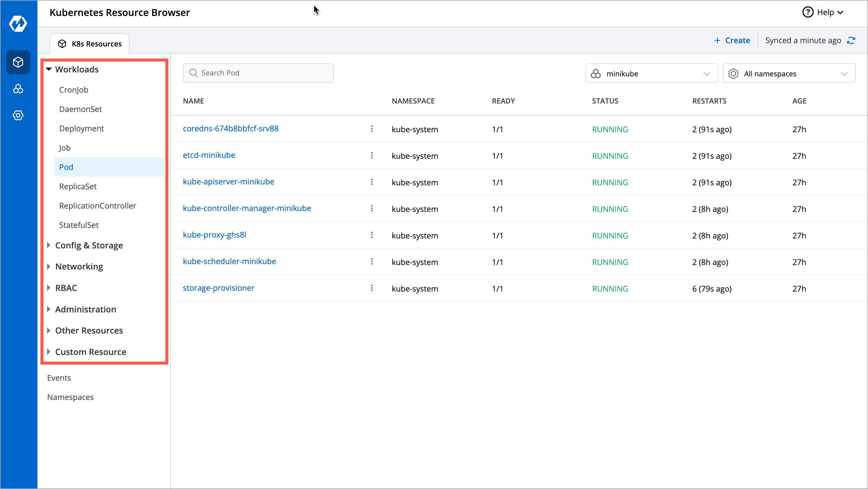Click the Help question mark icon
This screenshot has width=868, height=489.
[x=808, y=12]
